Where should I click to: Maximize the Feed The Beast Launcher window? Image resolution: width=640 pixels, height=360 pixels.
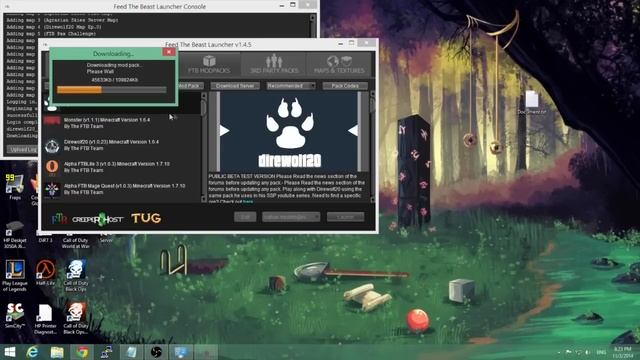tap(351, 43)
